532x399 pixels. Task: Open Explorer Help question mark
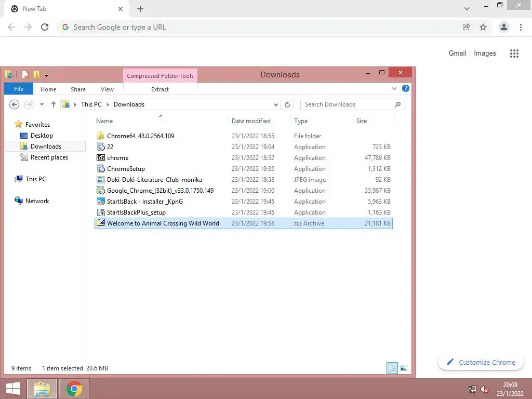click(x=405, y=88)
